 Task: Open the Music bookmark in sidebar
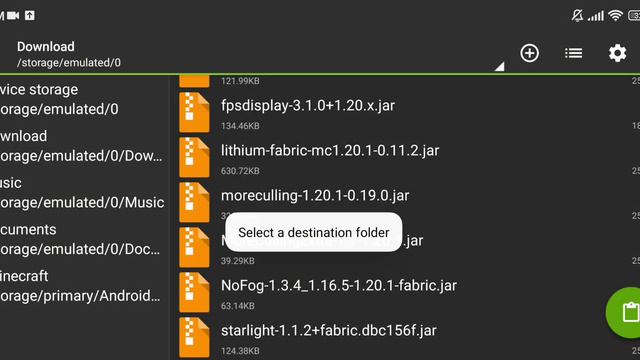tap(84, 193)
